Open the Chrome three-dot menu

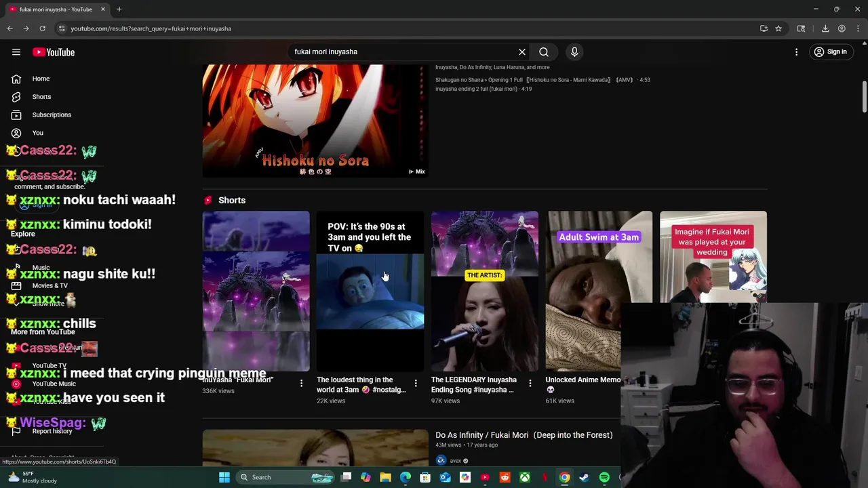[x=858, y=28]
